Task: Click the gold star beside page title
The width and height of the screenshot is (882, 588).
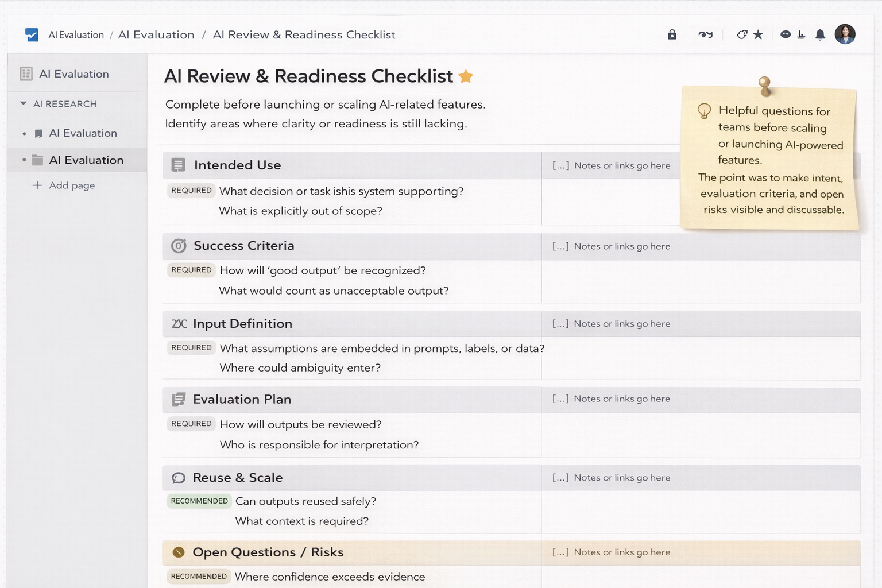Action: click(466, 76)
